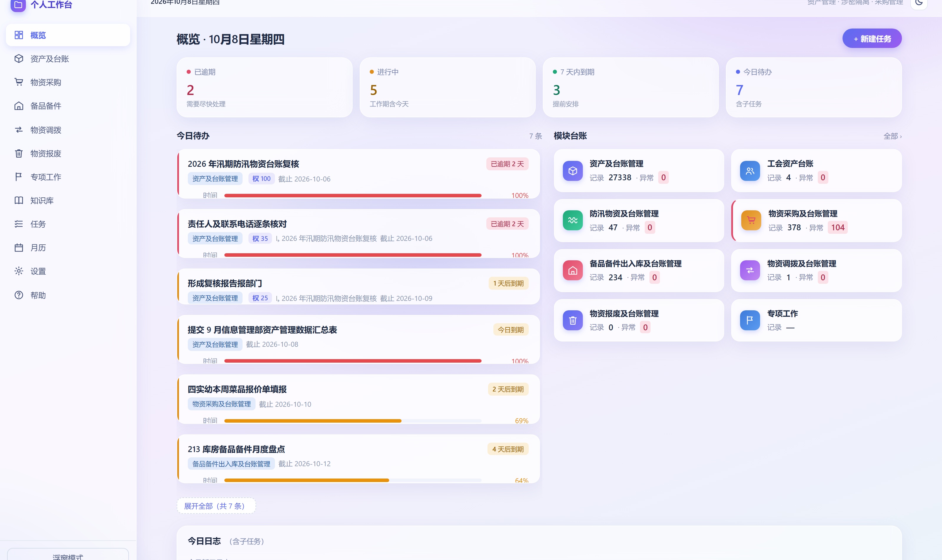
Task: Open the 工会资产台账 ledger card title
Action: pos(790,164)
